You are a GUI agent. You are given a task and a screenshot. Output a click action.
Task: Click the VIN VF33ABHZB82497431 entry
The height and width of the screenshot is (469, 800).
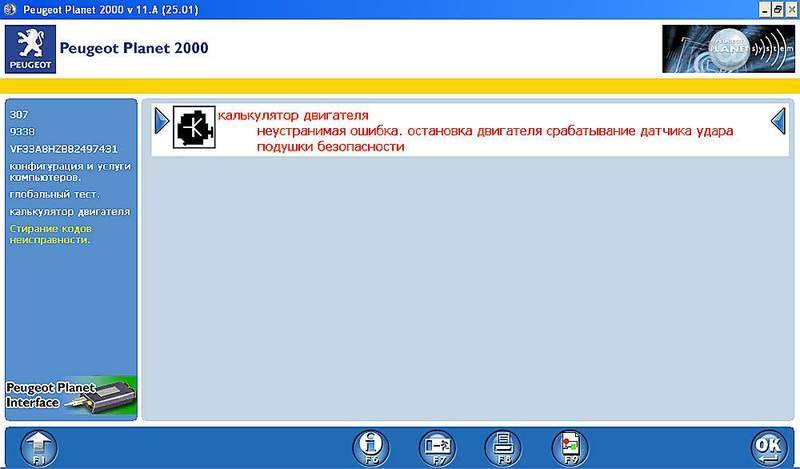point(63,148)
